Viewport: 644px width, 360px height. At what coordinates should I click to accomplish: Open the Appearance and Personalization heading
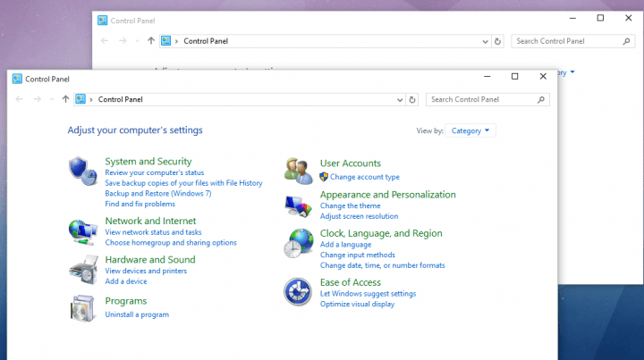click(387, 195)
